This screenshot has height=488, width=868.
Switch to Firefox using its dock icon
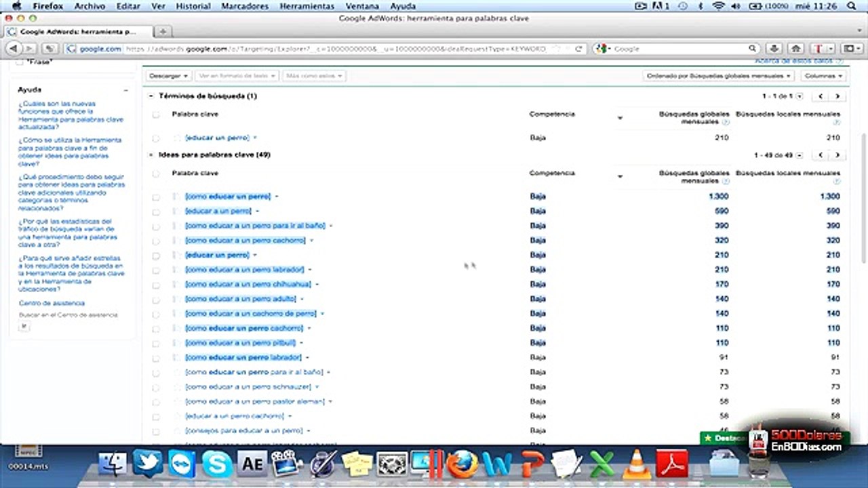click(x=462, y=464)
